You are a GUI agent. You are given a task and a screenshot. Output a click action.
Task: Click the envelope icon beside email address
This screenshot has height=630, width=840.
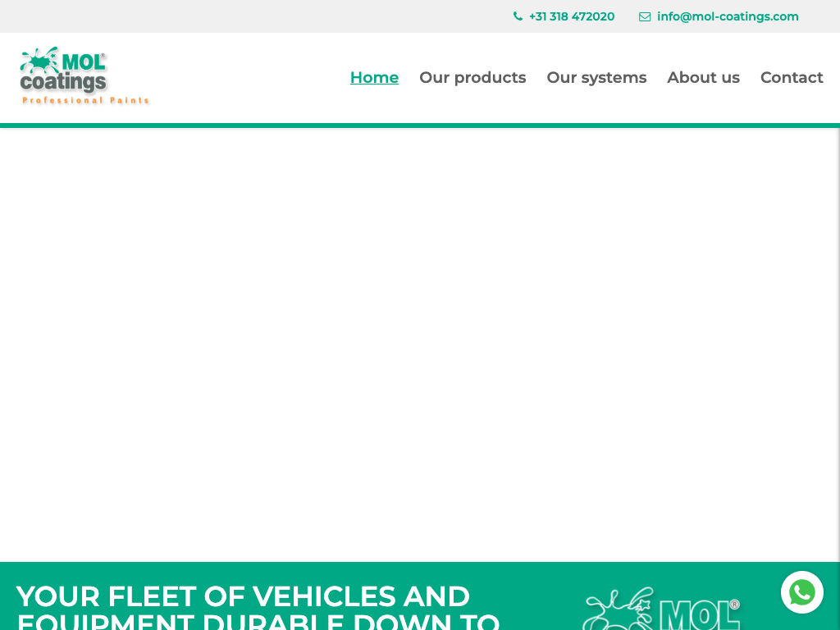645,16
